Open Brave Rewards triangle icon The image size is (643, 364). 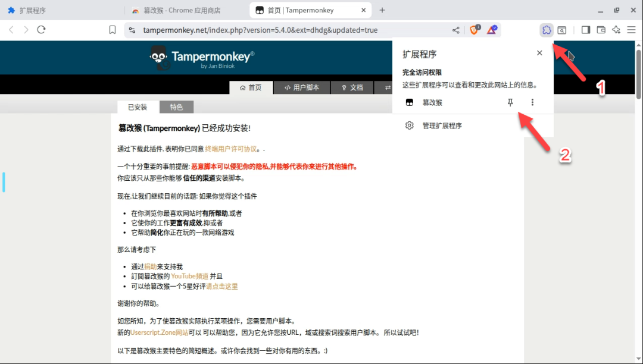coord(492,30)
